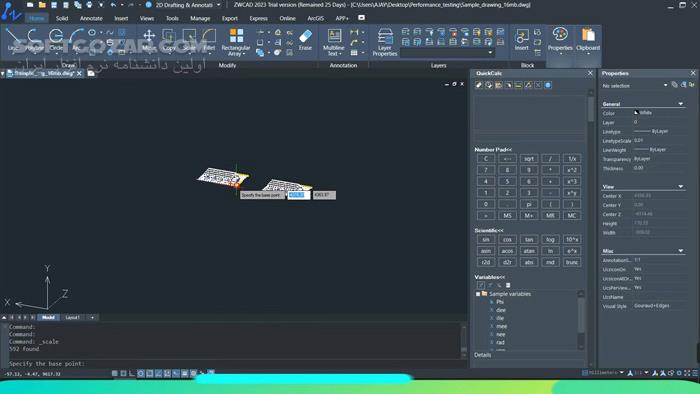Click the Color White property value
Image resolution: width=700 pixels, height=394 pixels.
(659, 113)
